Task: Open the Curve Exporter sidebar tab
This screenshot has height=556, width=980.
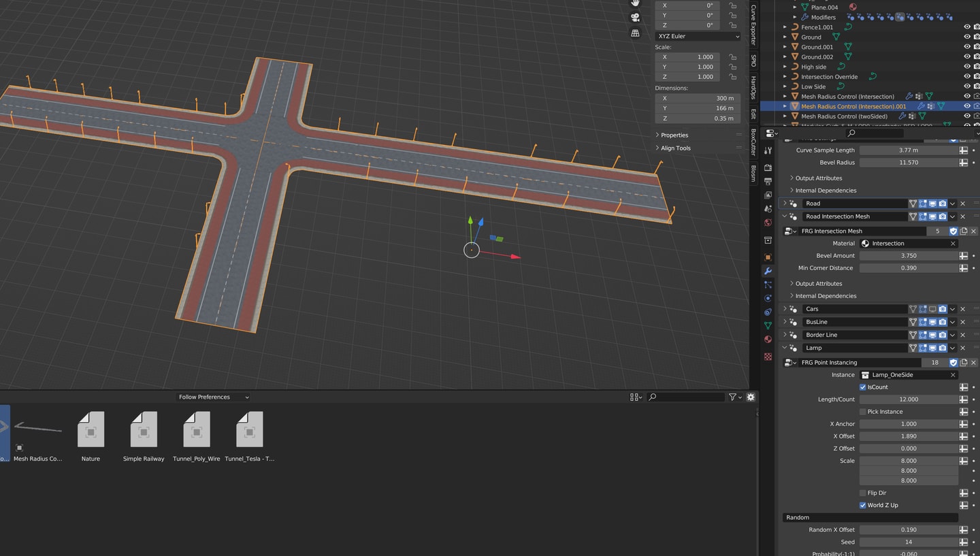Action: tap(753, 25)
